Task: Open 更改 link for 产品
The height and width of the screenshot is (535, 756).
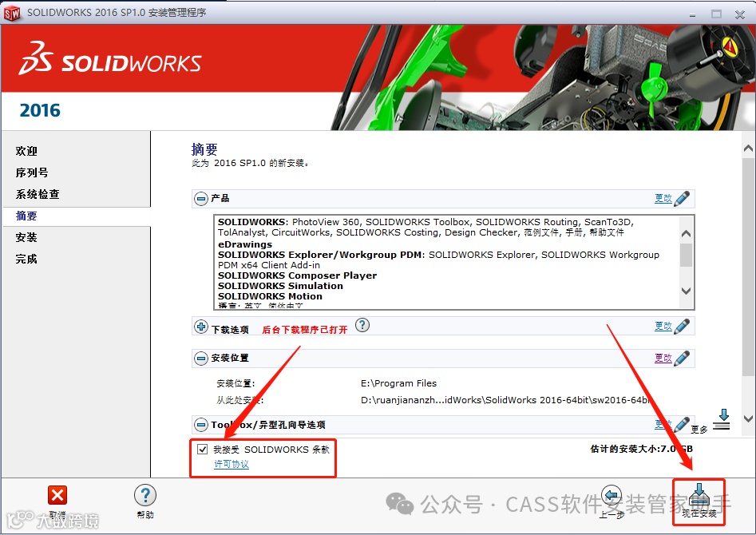Action: click(663, 198)
